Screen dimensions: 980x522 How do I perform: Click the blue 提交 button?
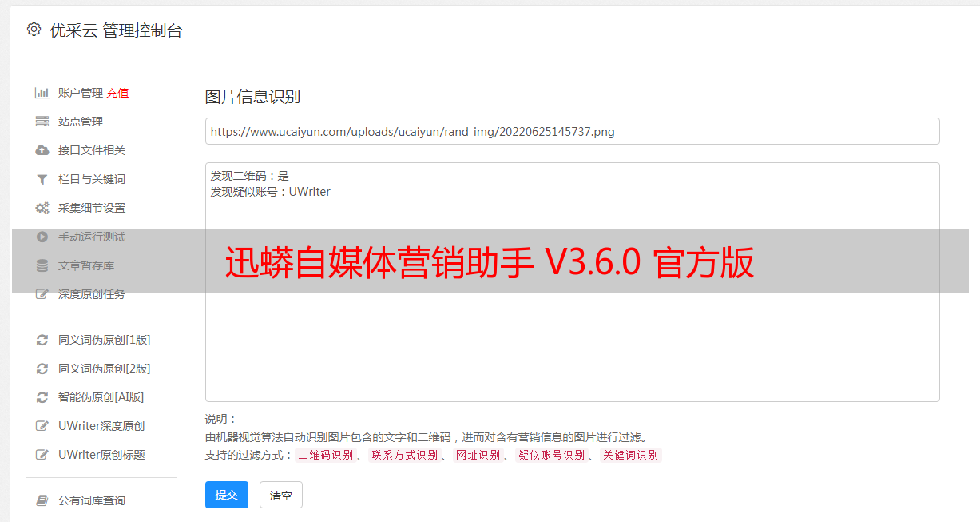(227, 495)
